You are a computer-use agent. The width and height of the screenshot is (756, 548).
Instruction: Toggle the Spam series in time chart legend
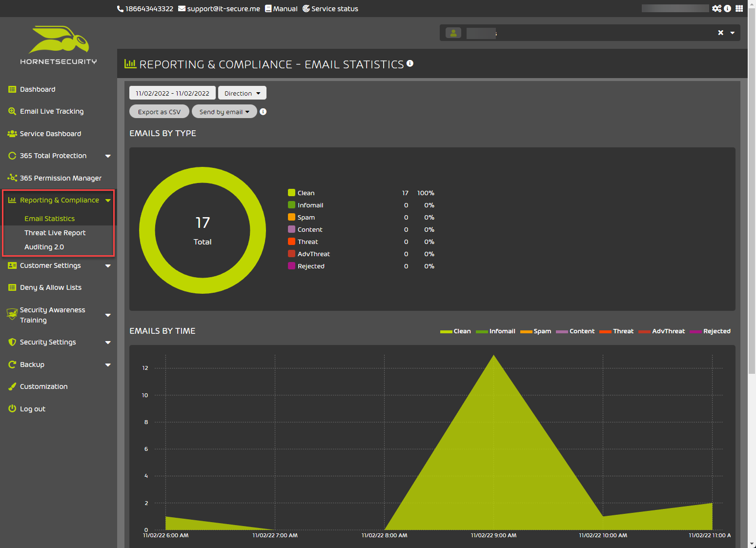coord(535,331)
